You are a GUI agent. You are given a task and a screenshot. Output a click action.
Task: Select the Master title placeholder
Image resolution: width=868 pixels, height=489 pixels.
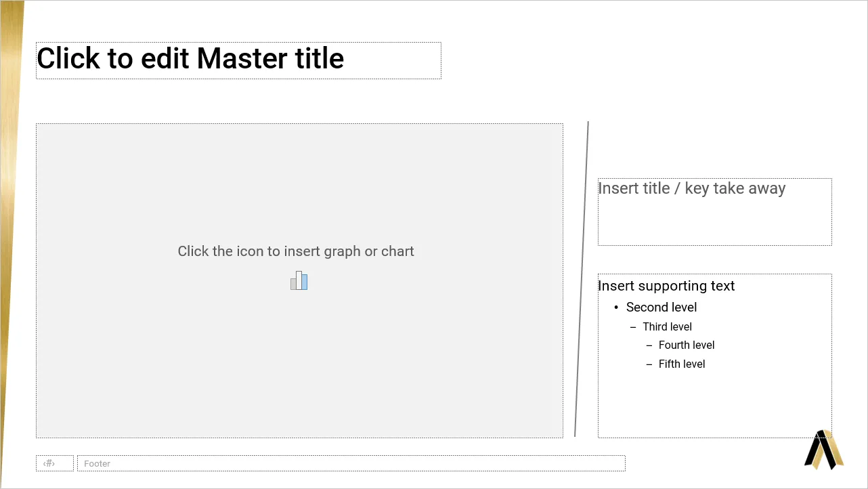(x=238, y=60)
